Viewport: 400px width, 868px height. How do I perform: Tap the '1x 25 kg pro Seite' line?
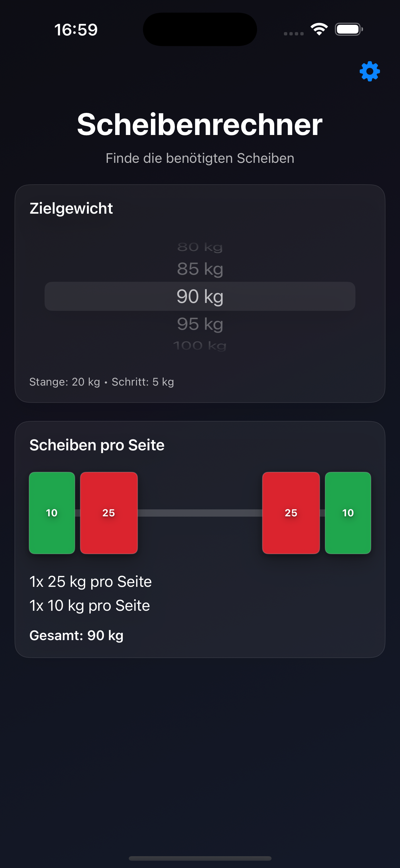click(90, 582)
